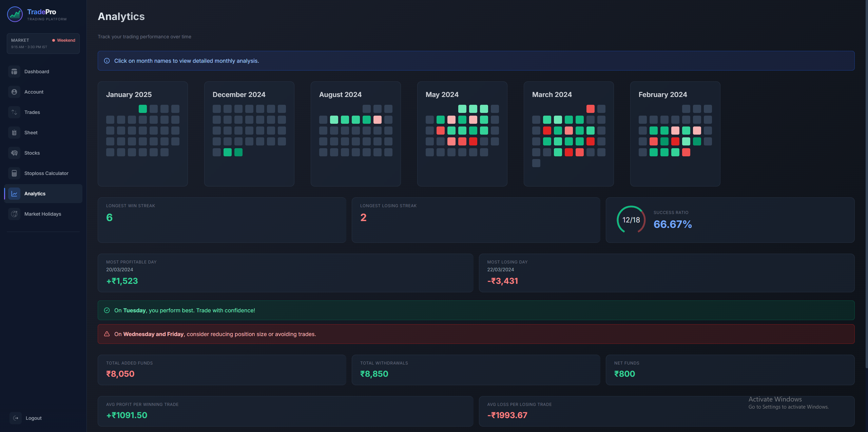This screenshot has height=432, width=868.
Task: Click the Weekend market status indicator
Action: [64, 40]
